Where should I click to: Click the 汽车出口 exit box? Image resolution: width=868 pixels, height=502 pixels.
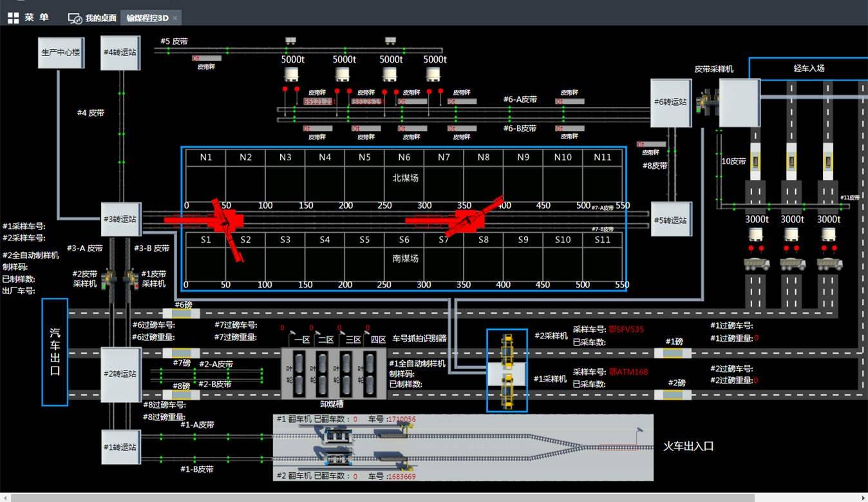coord(55,352)
